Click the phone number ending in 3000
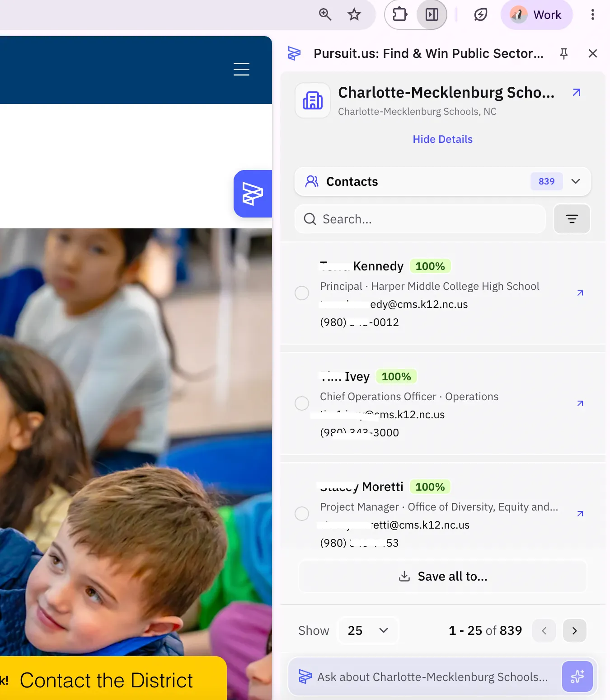 (360, 433)
